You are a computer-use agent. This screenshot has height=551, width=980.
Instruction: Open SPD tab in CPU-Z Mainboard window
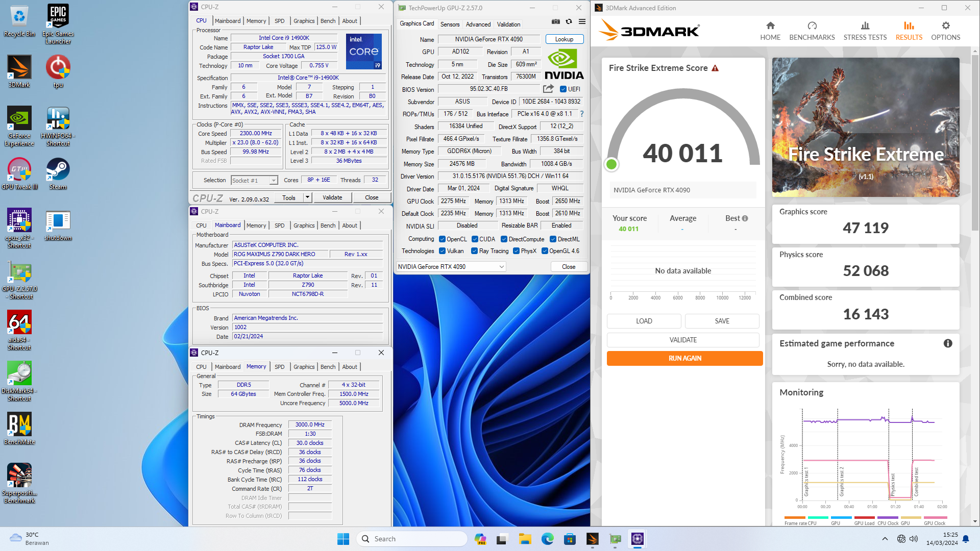pyautogui.click(x=280, y=226)
